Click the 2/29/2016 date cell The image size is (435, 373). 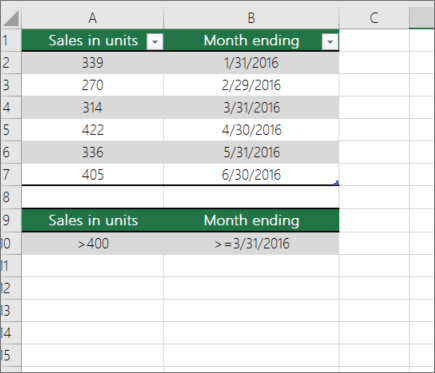point(251,85)
